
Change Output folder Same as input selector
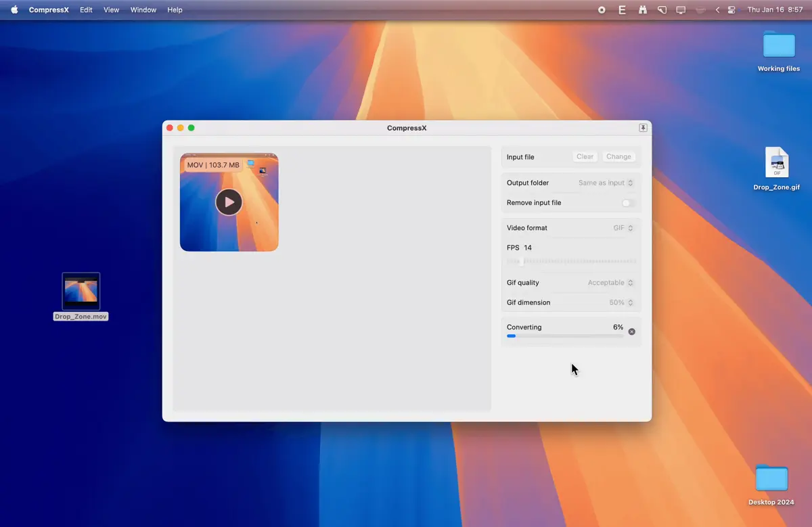click(606, 183)
